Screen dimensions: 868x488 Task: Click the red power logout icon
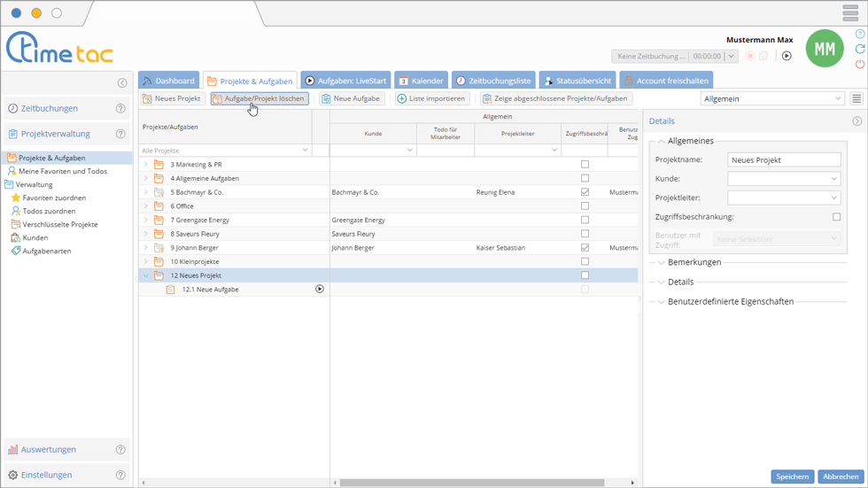point(859,65)
